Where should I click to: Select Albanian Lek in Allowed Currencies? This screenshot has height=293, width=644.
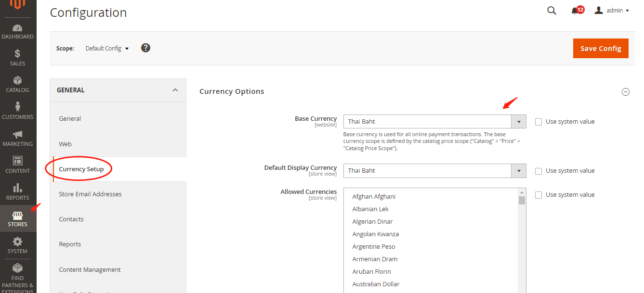pos(431,209)
